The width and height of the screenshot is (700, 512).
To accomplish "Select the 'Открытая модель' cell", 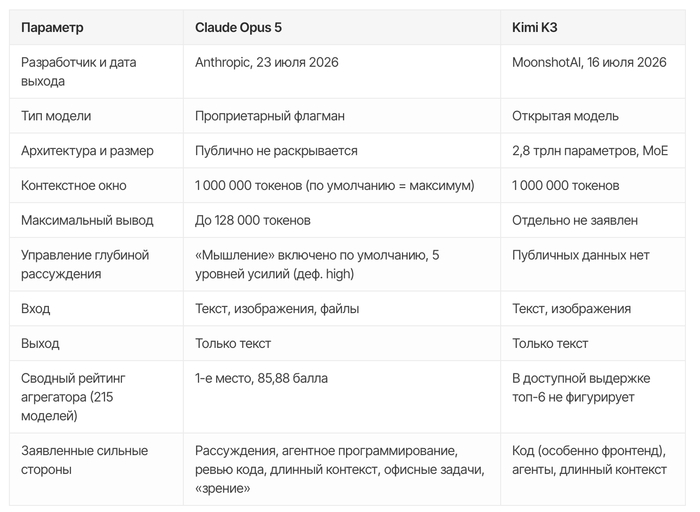I will [x=565, y=116].
